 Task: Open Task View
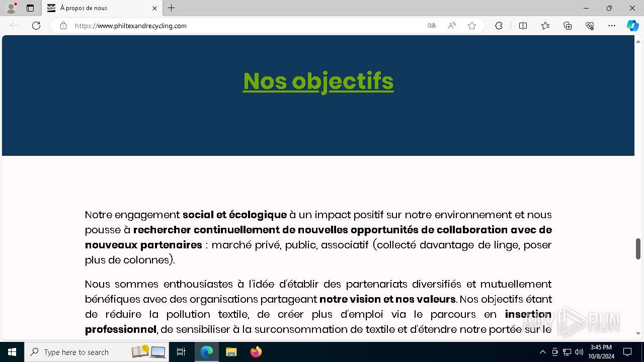coord(181,352)
